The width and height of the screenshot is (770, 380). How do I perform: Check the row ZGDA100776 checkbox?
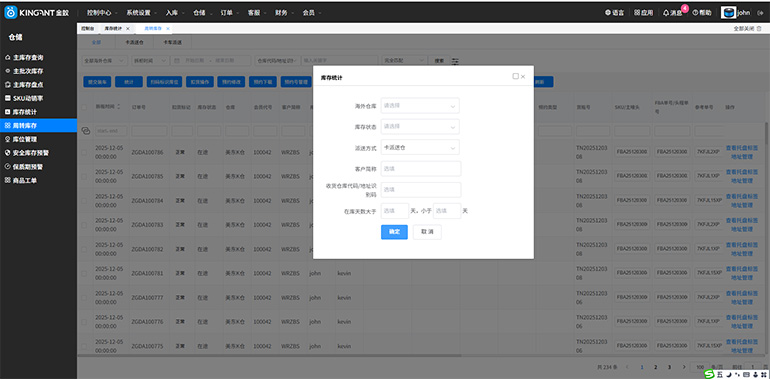coord(84,322)
